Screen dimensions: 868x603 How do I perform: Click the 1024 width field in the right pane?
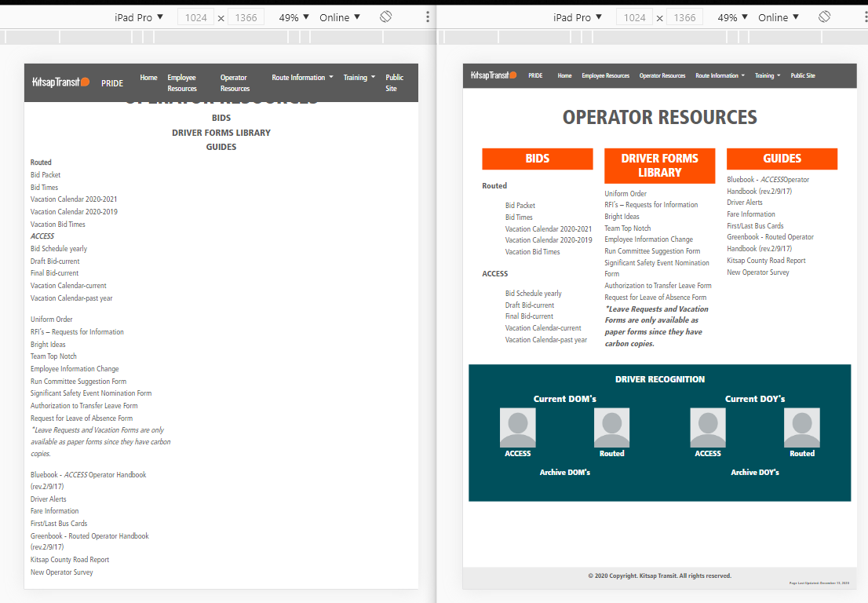click(634, 17)
